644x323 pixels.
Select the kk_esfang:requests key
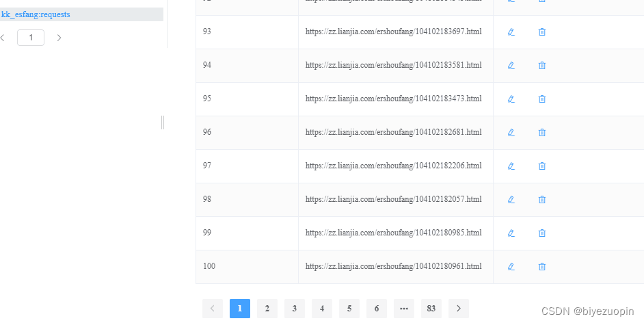pos(81,14)
